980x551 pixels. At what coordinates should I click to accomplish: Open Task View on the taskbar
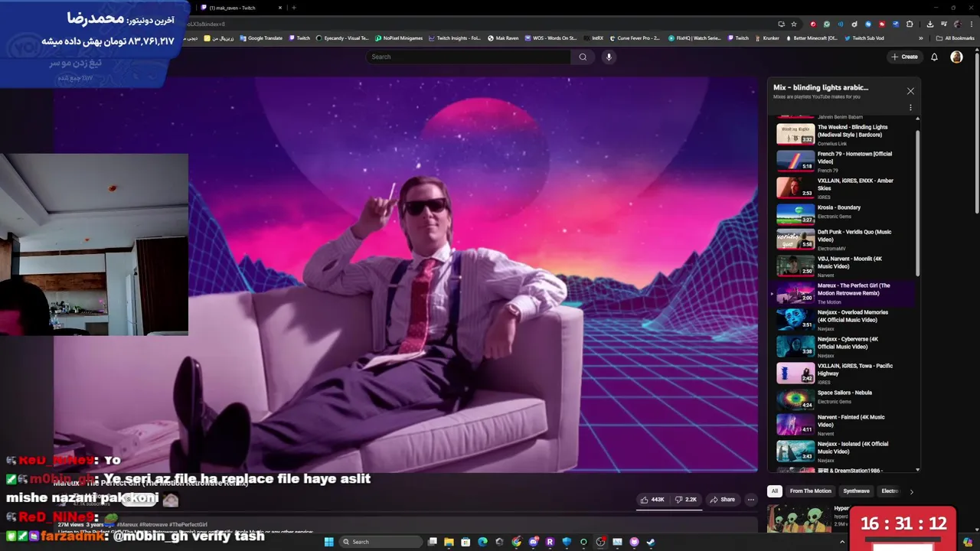[432, 542]
